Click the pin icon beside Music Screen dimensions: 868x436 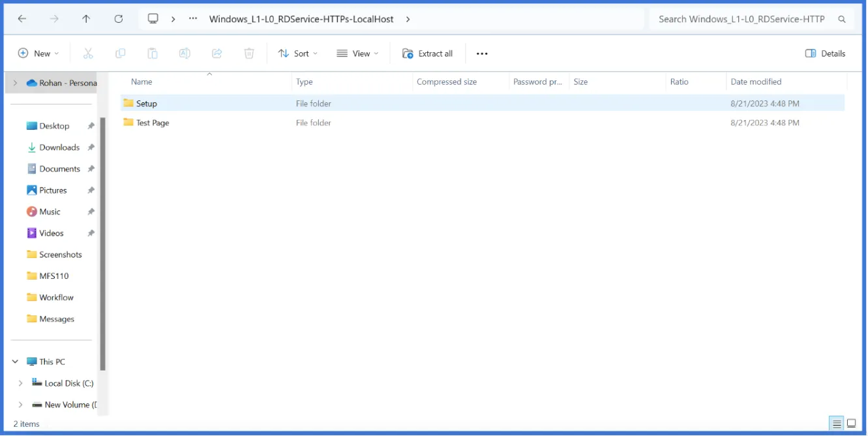pyautogui.click(x=91, y=212)
